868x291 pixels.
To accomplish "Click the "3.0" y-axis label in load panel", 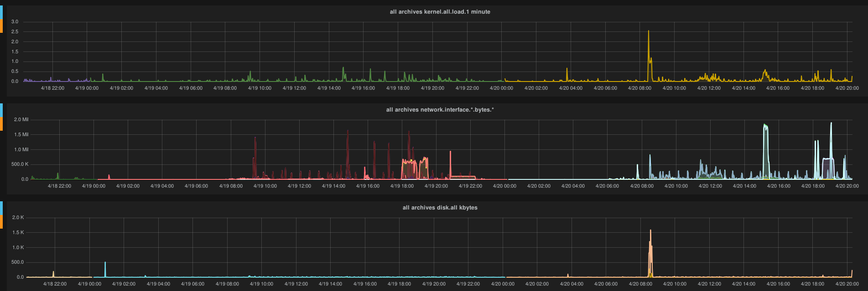I will tap(15, 22).
